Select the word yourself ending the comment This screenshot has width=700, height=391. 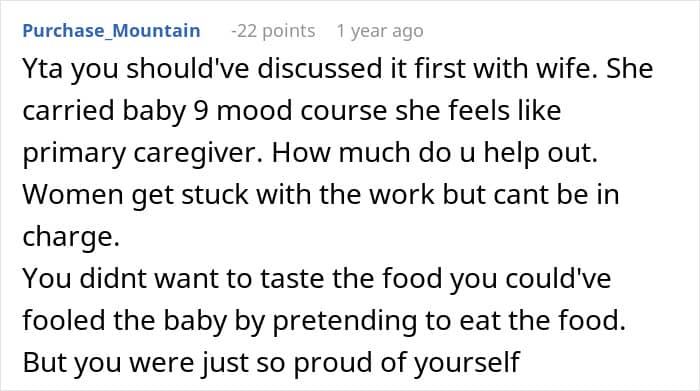point(467,363)
